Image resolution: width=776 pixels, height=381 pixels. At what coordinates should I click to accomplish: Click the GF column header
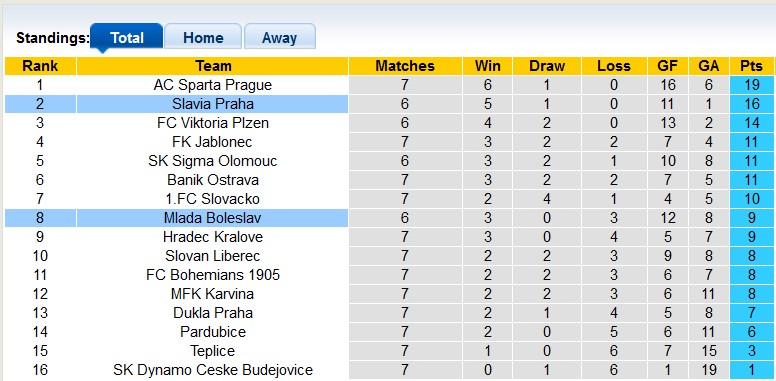pos(668,66)
